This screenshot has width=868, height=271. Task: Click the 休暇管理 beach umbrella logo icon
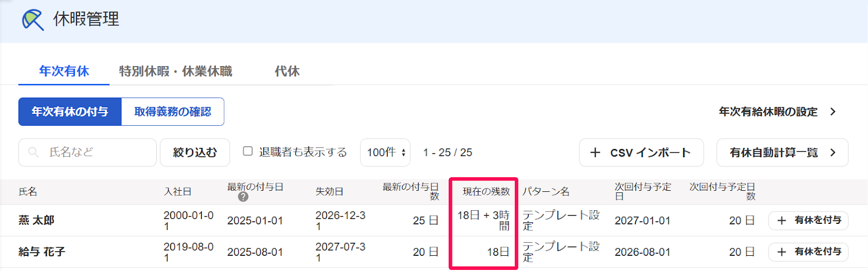33,20
